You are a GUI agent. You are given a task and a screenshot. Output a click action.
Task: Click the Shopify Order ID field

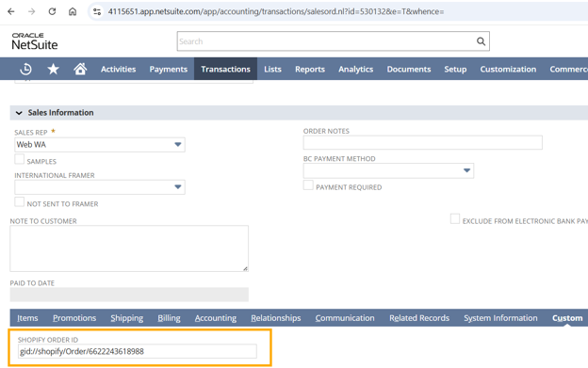point(138,351)
